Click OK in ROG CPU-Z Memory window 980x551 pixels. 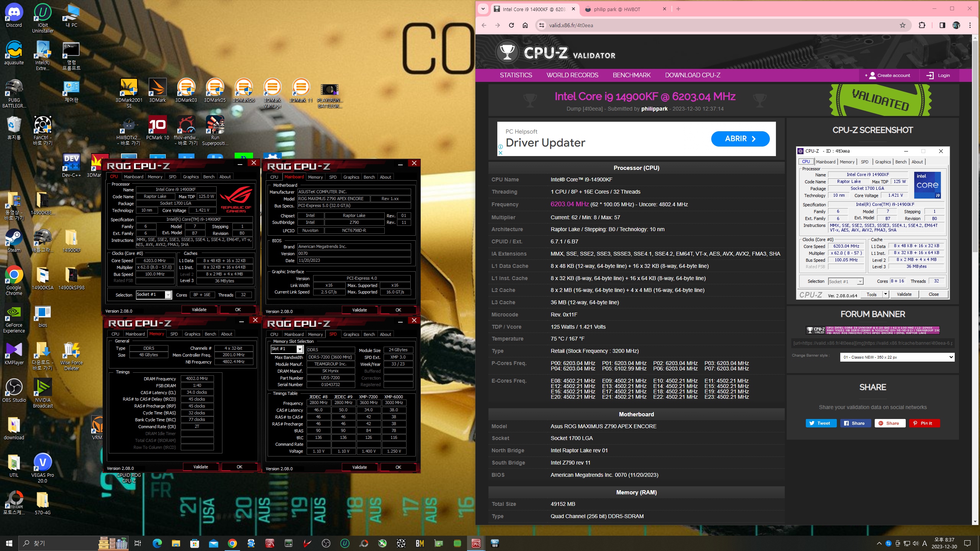(x=239, y=467)
